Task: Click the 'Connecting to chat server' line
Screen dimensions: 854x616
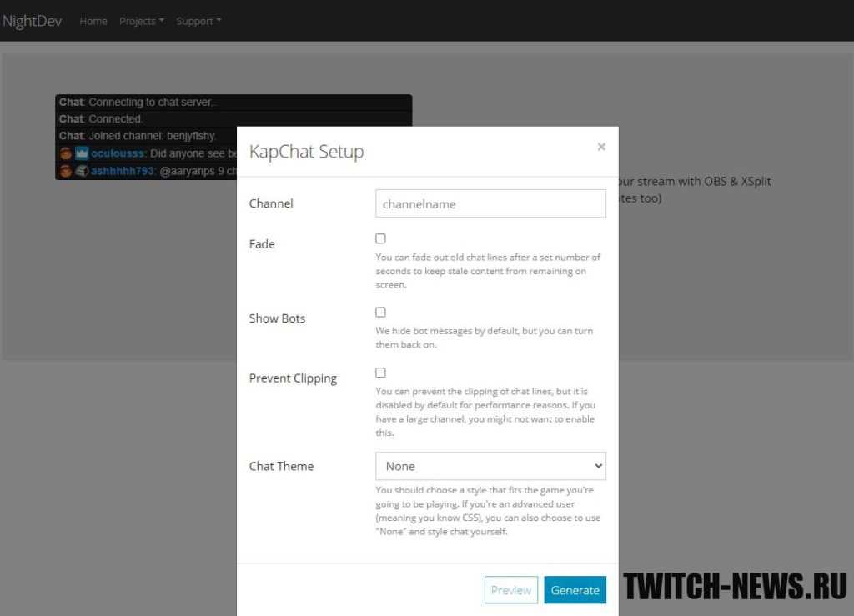Action: coord(137,103)
